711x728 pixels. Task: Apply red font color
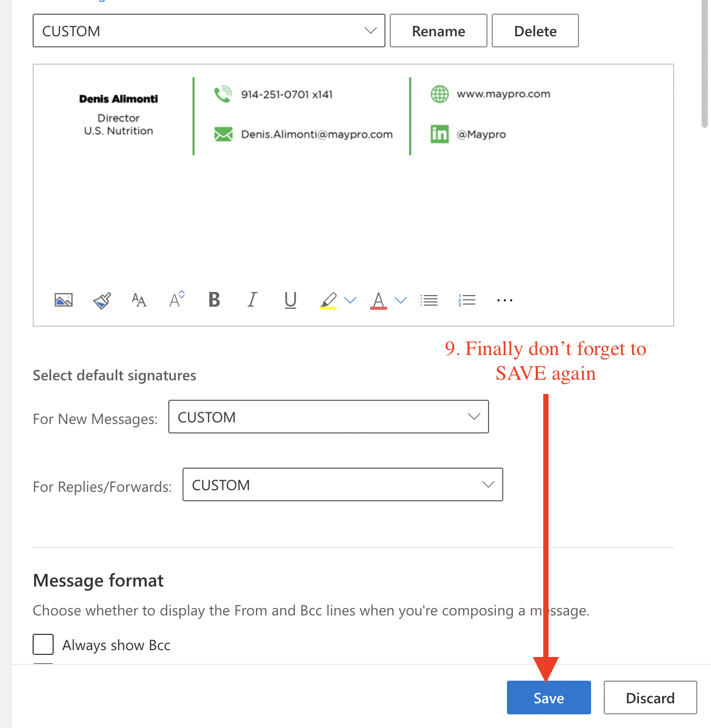pyautogui.click(x=379, y=300)
